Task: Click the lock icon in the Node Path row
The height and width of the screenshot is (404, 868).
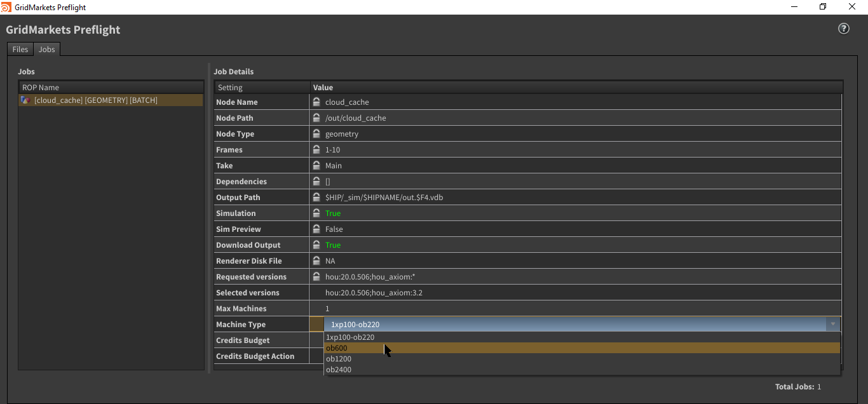Action: pyautogui.click(x=316, y=118)
